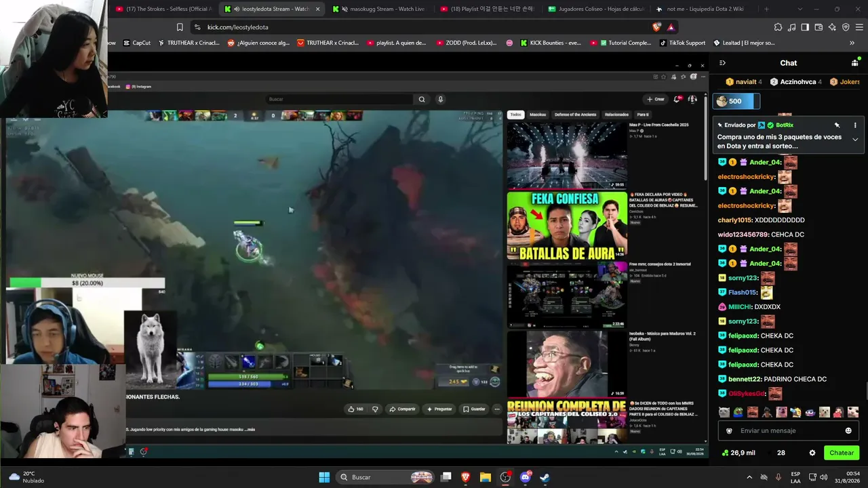Click the 500 channel points reward

(x=736, y=101)
